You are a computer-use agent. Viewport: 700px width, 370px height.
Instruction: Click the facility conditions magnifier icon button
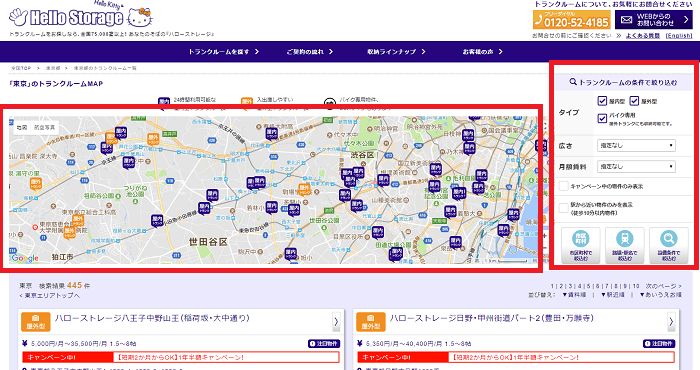click(x=669, y=245)
